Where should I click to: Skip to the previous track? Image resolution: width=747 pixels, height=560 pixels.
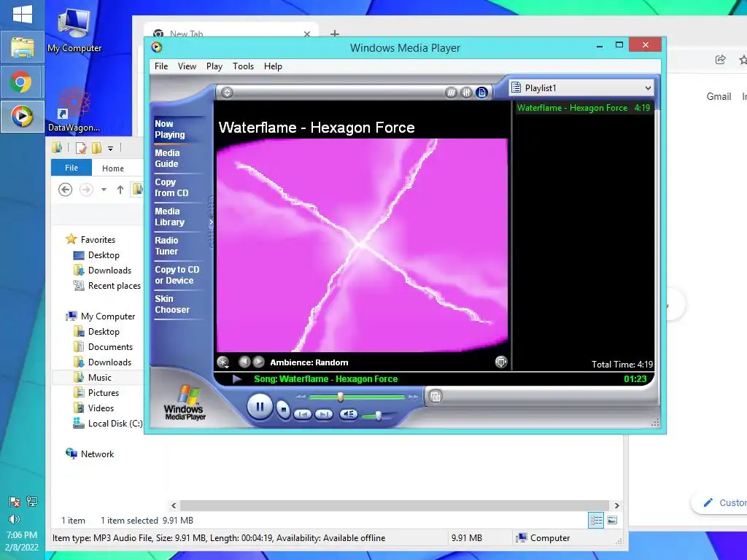click(303, 414)
